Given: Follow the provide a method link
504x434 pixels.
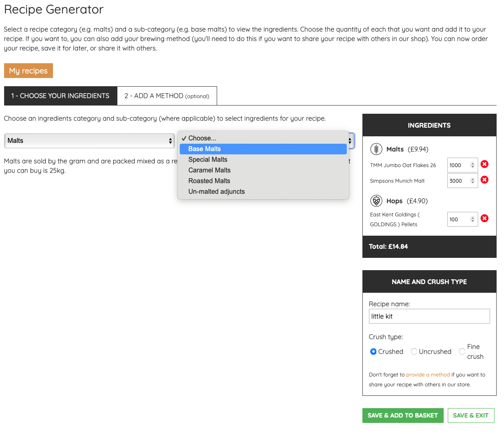Looking at the screenshot, I should point(428,374).
